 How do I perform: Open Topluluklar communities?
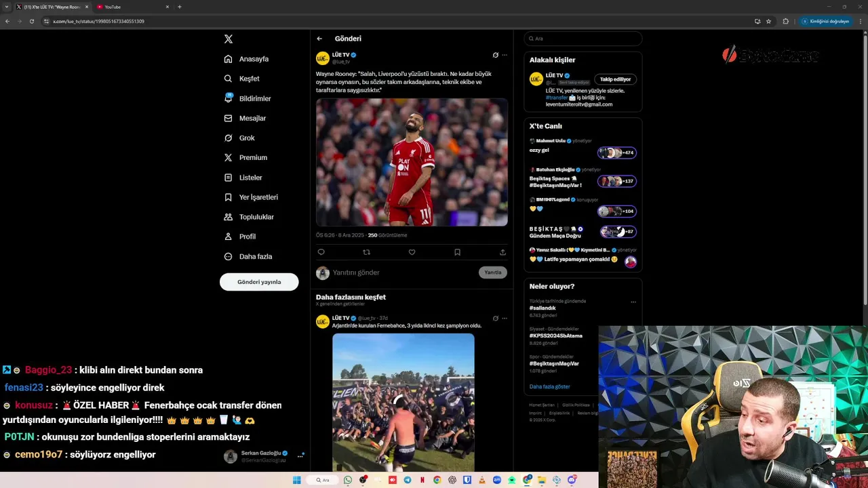click(x=249, y=217)
